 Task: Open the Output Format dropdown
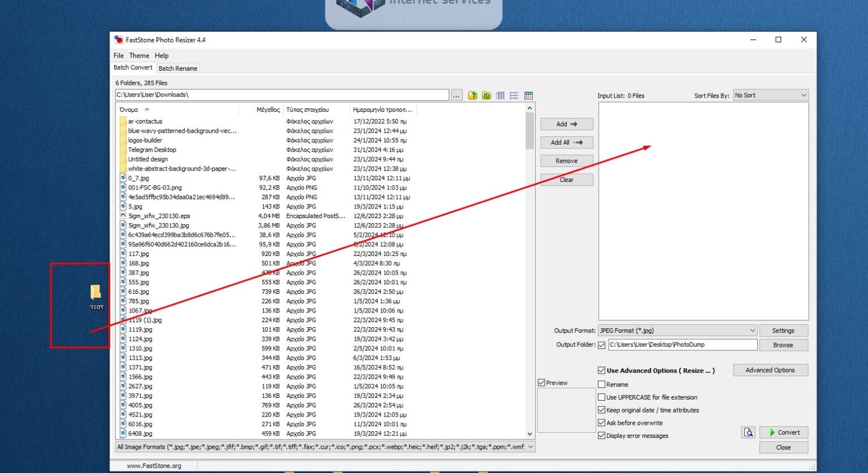tap(677, 331)
